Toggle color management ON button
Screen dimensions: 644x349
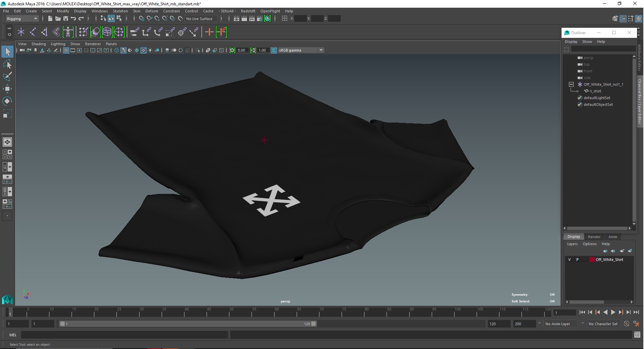[274, 50]
